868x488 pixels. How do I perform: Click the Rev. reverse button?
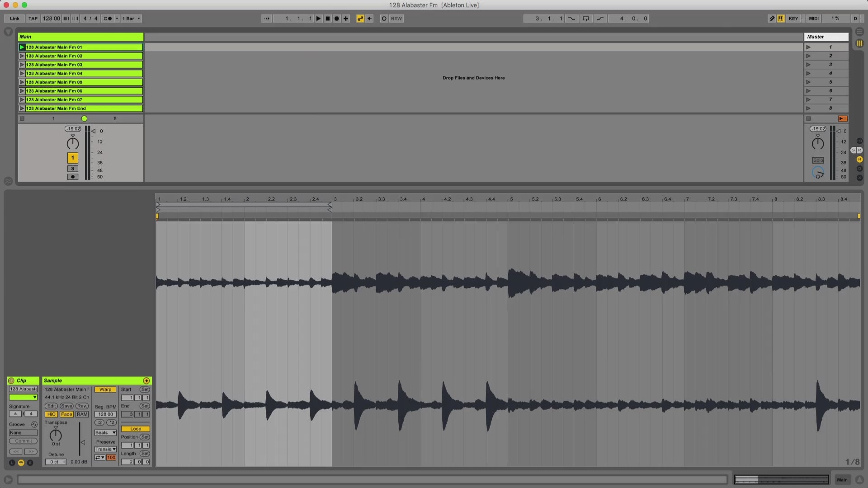click(x=82, y=406)
